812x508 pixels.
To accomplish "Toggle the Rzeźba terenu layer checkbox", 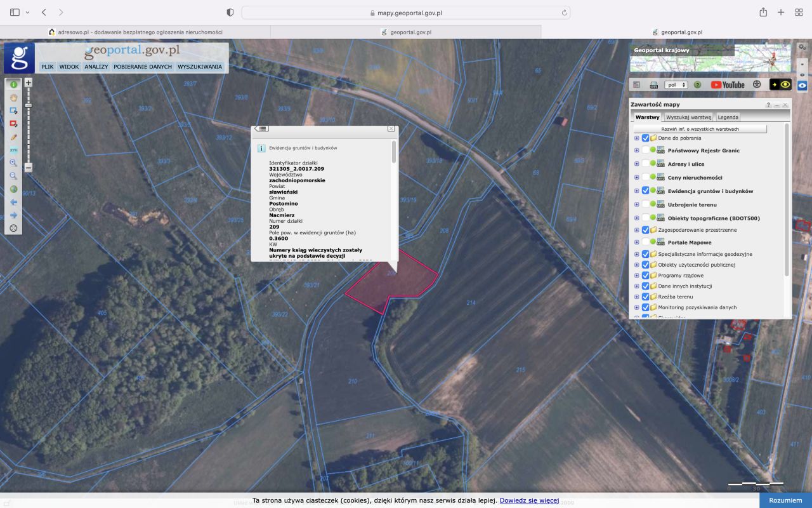I will [x=645, y=297].
